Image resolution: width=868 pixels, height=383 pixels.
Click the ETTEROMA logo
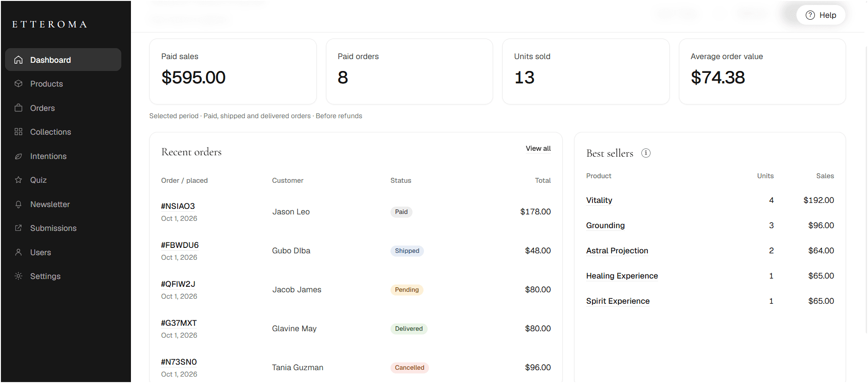49,24
